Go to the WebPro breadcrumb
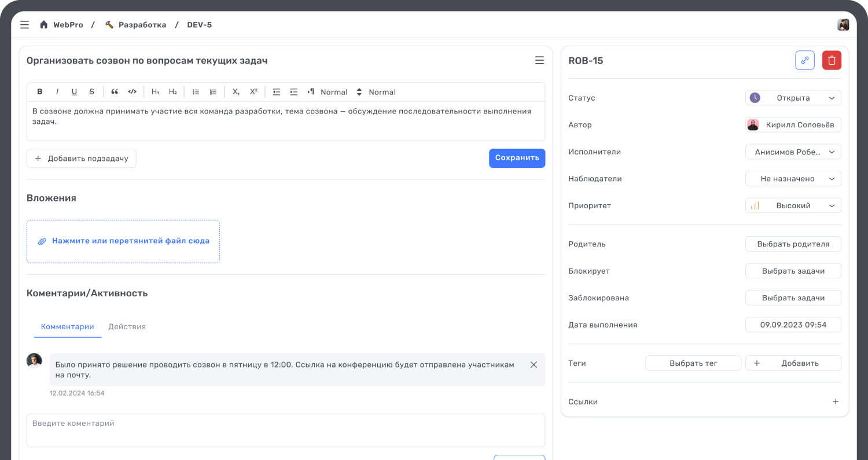 tap(68, 25)
